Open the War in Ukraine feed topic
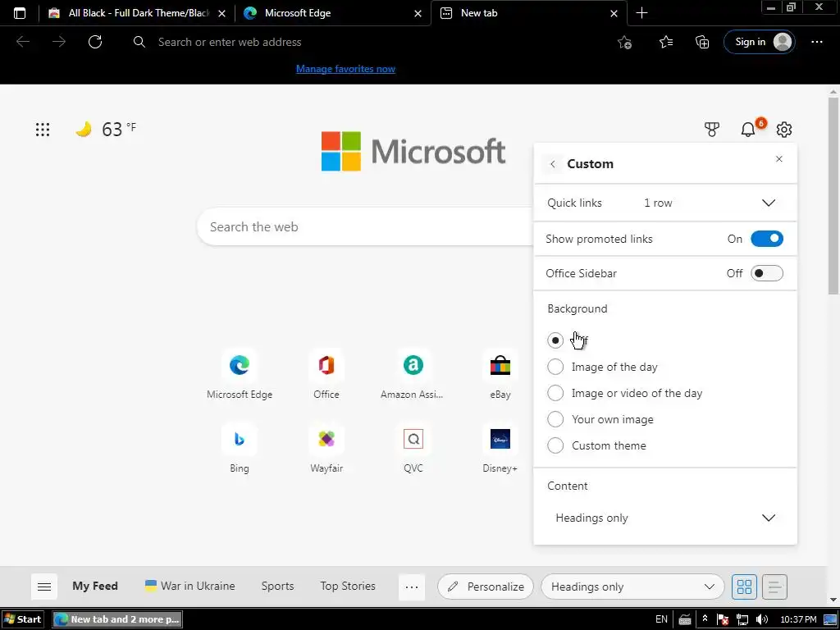The image size is (840, 630). click(x=189, y=586)
